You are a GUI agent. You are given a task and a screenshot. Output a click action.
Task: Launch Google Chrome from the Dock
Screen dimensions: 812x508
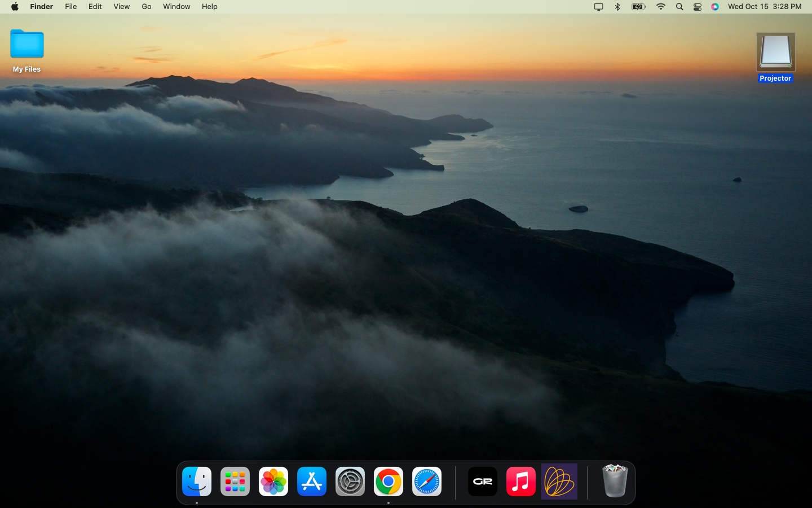(x=389, y=481)
